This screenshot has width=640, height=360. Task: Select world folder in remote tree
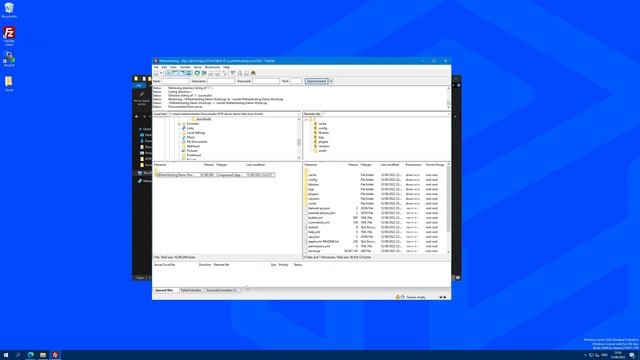(322, 151)
